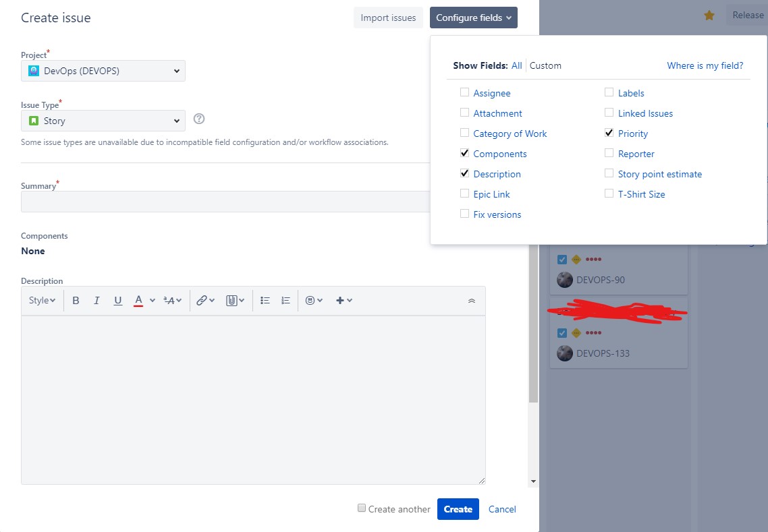Toggle the Configure fields dropdown
This screenshot has height=532, width=768.
(x=474, y=18)
